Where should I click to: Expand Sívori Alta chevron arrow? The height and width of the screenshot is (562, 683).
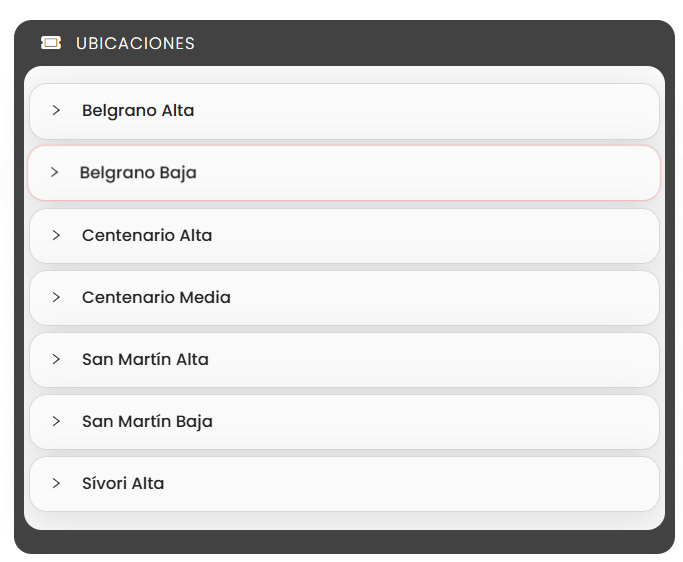pyautogui.click(x=56, y=483)
